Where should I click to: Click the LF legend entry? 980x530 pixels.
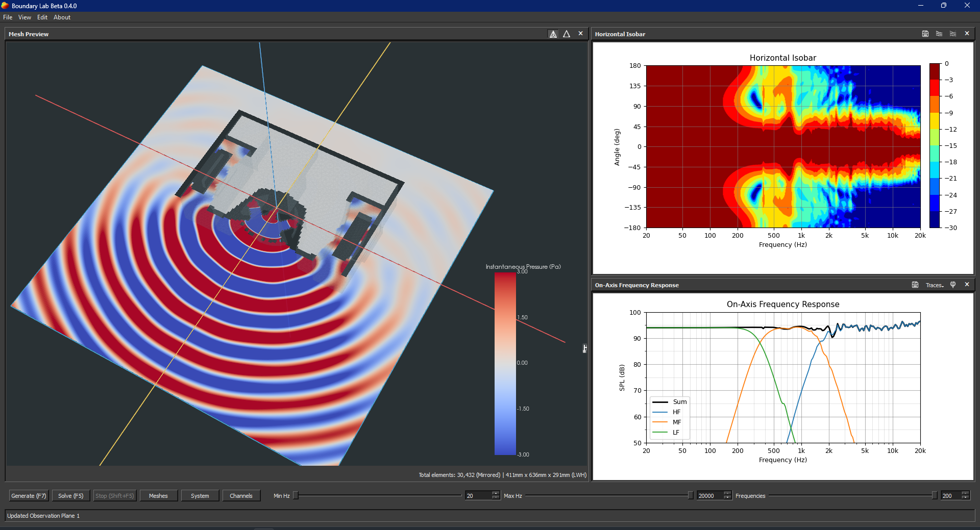click(x=666, y=433)
